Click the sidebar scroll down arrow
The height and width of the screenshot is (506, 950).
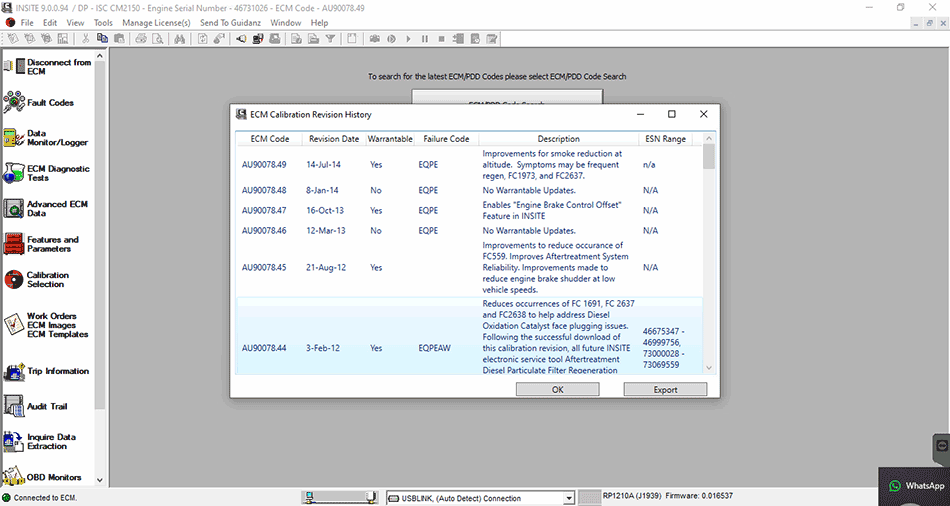tap(100, 480)
